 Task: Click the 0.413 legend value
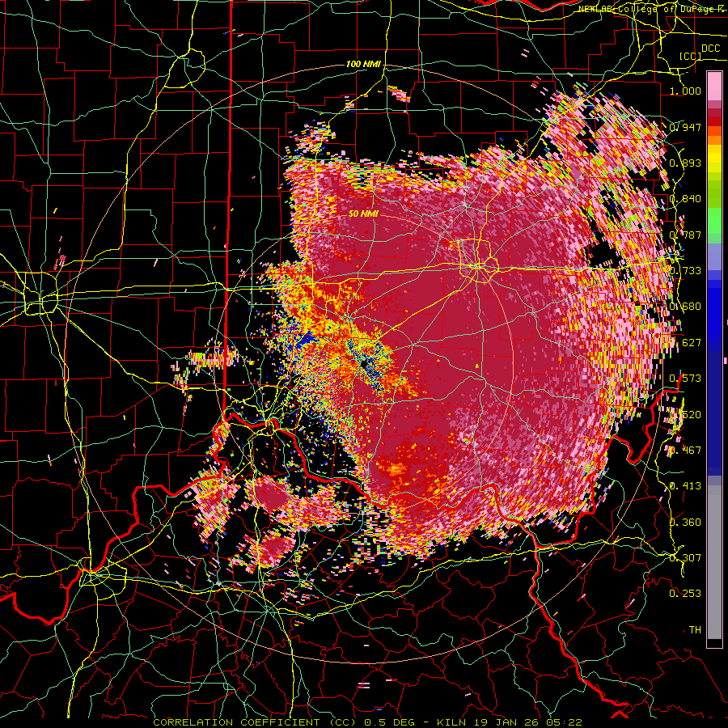685,486
